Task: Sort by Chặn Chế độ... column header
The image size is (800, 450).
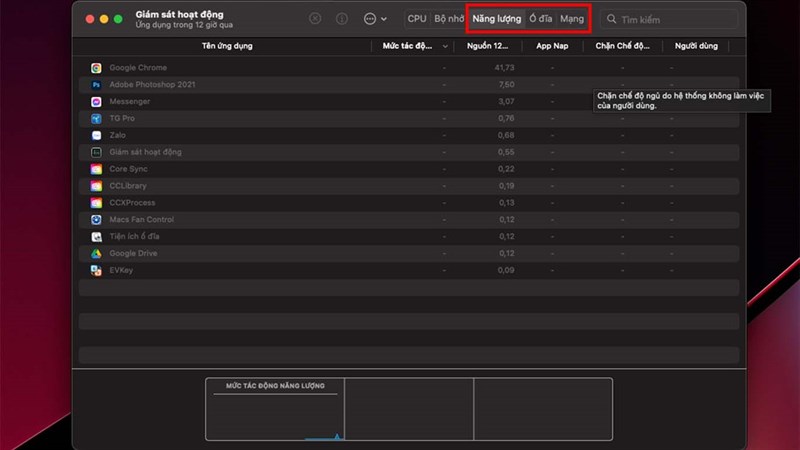Action: (622, 46)
